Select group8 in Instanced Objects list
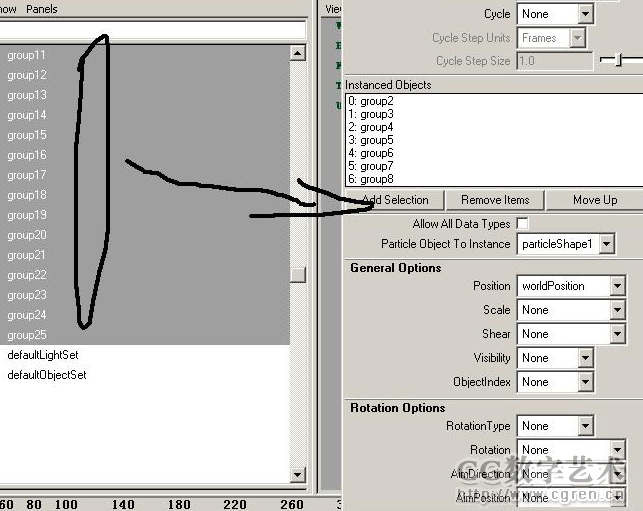 (x=377, y=179)
